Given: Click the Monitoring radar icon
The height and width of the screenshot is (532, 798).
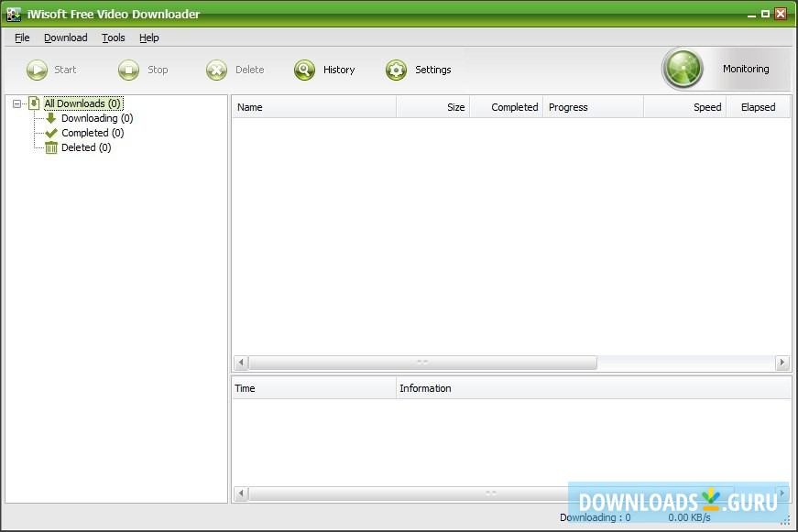Looking at the screenshot, I should pyautogui.click(x=683, y=69).
